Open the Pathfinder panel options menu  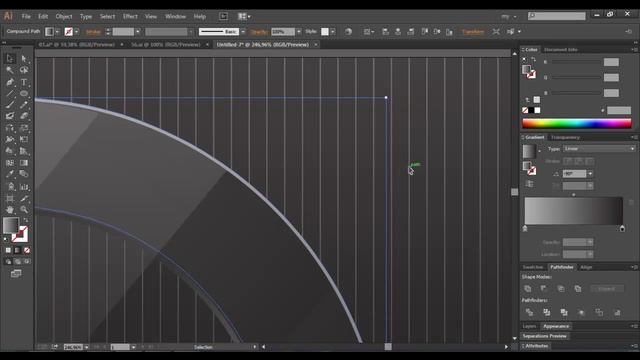point(634,267)
